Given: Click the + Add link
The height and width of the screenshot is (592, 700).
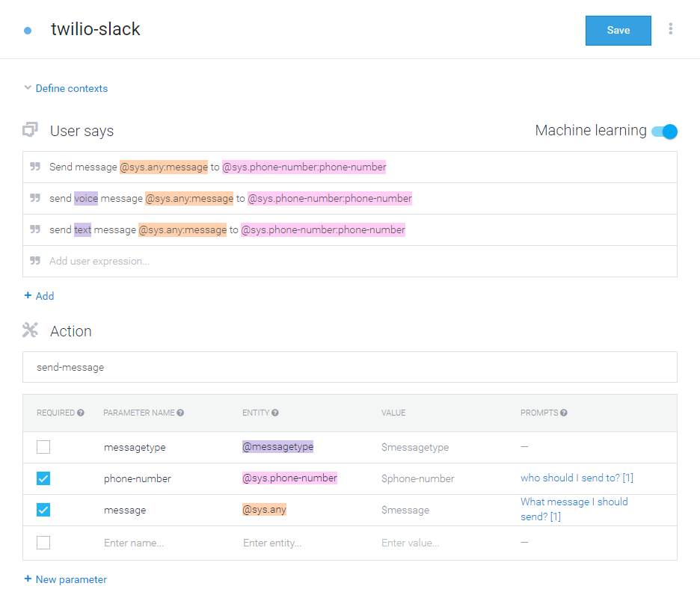Looking at the screenshot, I should pyautogui.click(x=40, y=296).
